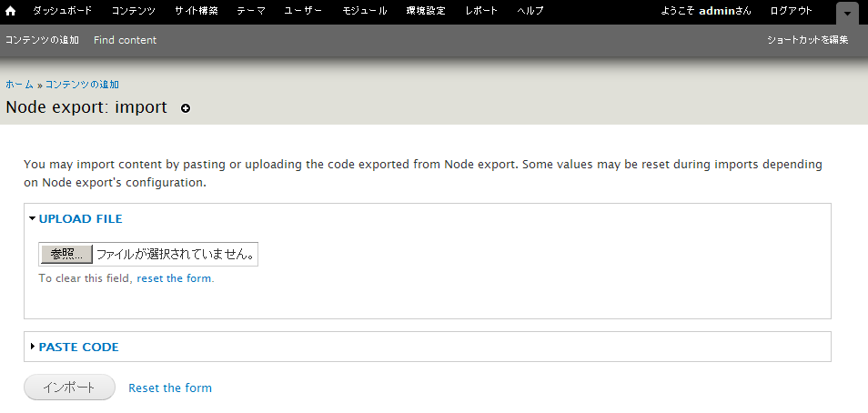Click the ログアウト link
Image resolution: width=868 pixels, height=413 pixels.
click(791, 11)
